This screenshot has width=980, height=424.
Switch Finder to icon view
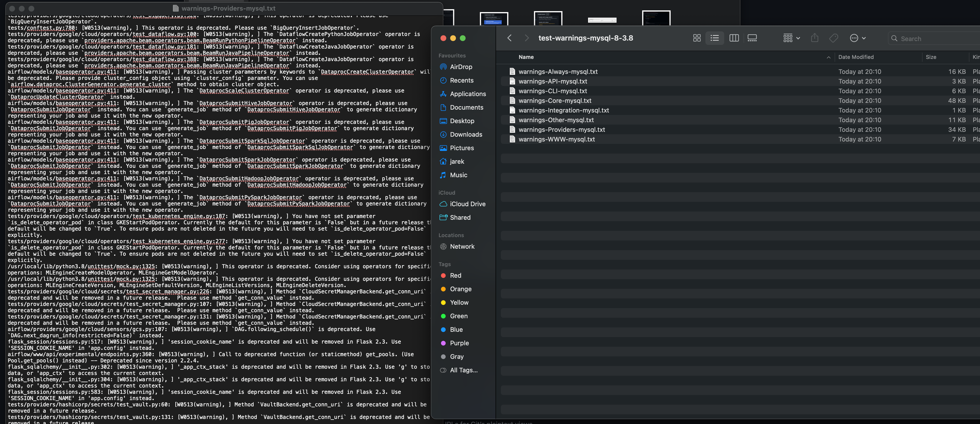pos(696,38)
